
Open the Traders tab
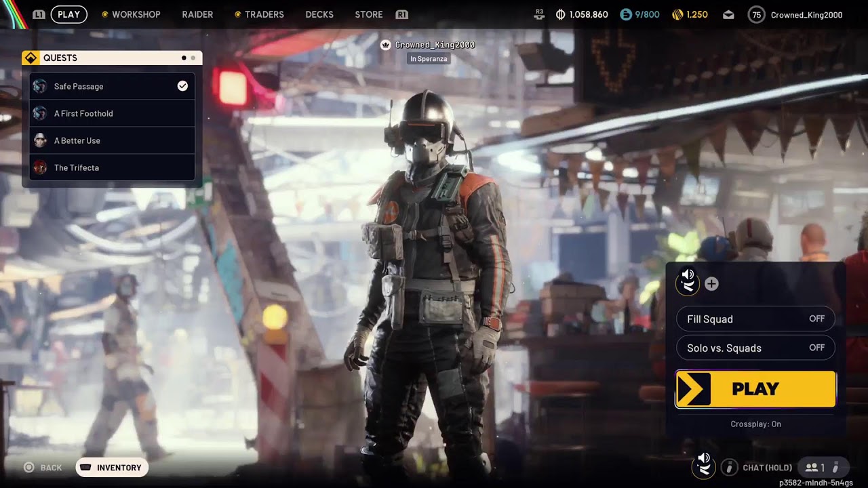tap(264, 14)
